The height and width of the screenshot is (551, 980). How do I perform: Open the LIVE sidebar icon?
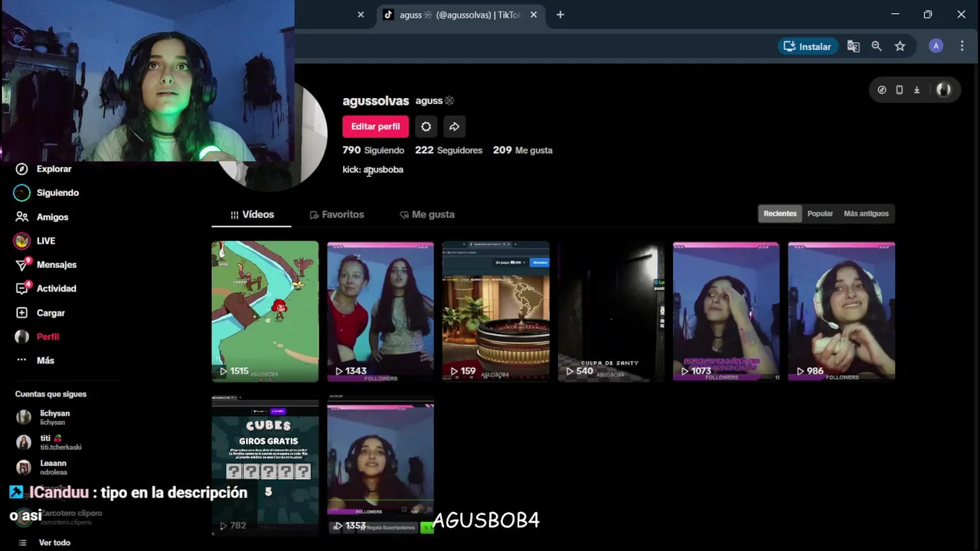[x=22, y=241]
